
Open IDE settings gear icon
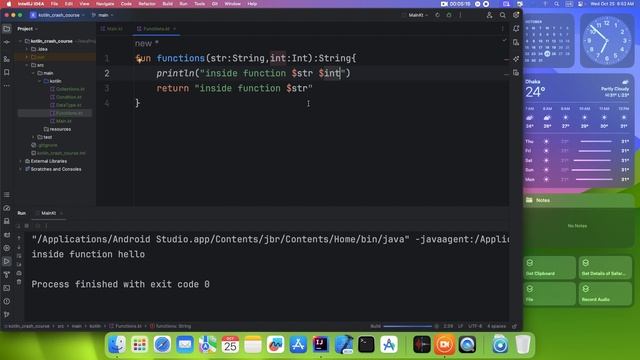[x=516, y=15]
